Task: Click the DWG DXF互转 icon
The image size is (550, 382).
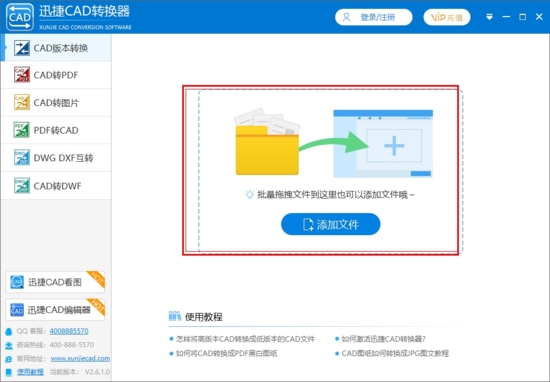Action: pos(22,158)
